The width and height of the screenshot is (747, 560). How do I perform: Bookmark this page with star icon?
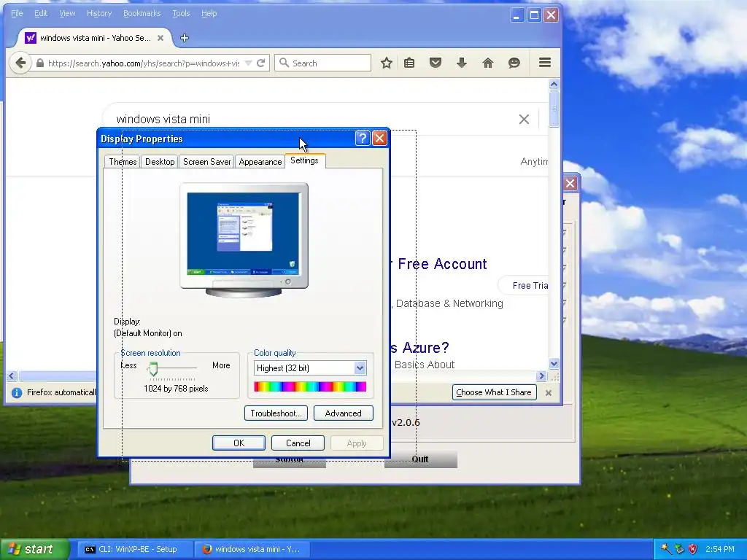(x=387, y=63)
